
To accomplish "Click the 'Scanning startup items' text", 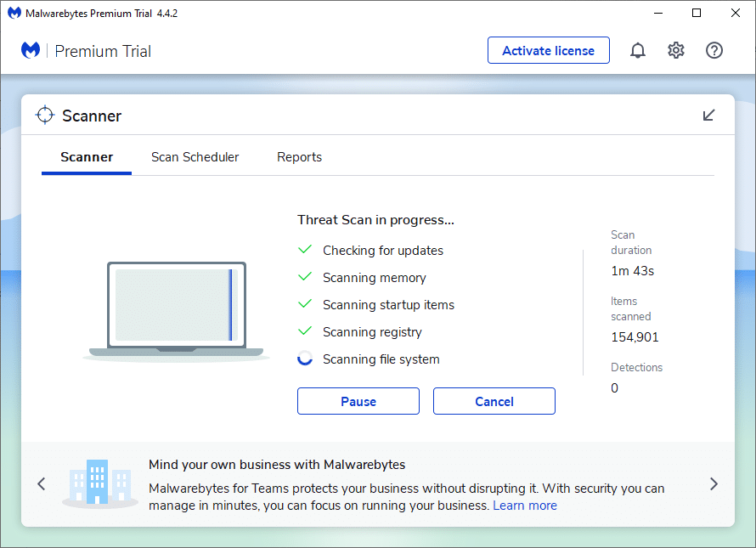I will click(x=388, y=305).
